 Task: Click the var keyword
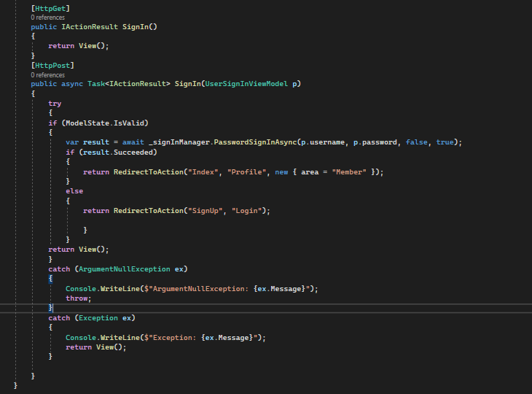pyautogui.click(x=72, y=142)
